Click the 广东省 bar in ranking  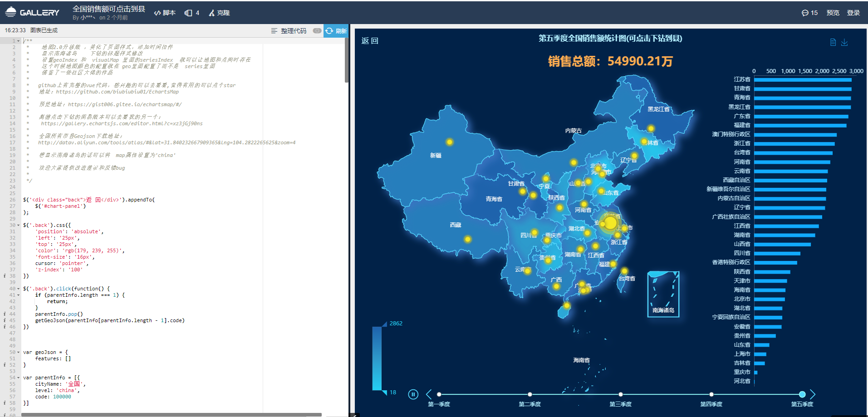801,116
